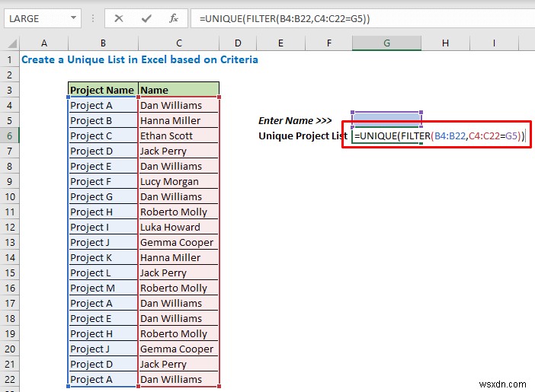
Task: Select row 12 header
Action: coord(10,227)
